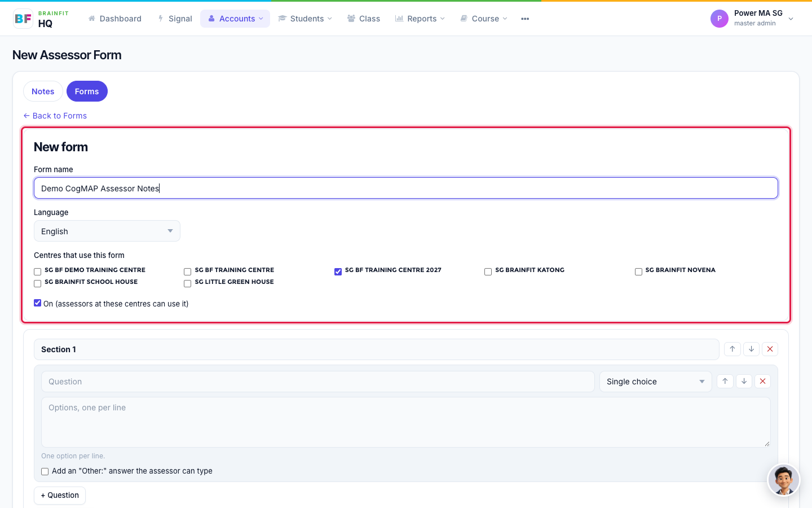
Task: Click the + Question button
Action: [60, 495]
